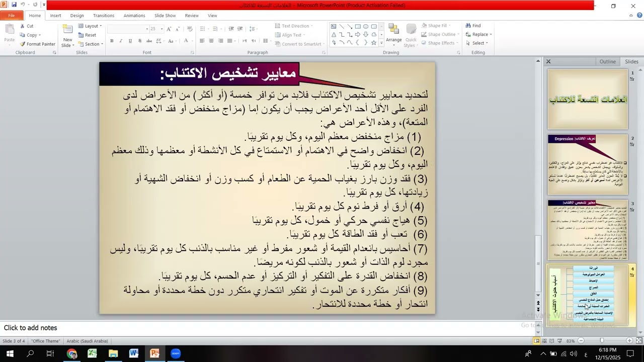Open Chrome from the taskbar

[72, 353]
